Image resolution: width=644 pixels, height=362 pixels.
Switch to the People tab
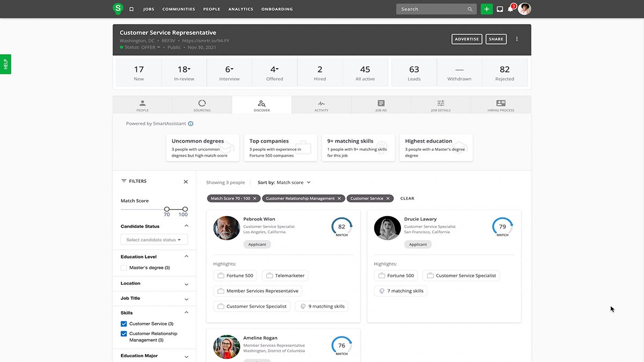point(142,105)
